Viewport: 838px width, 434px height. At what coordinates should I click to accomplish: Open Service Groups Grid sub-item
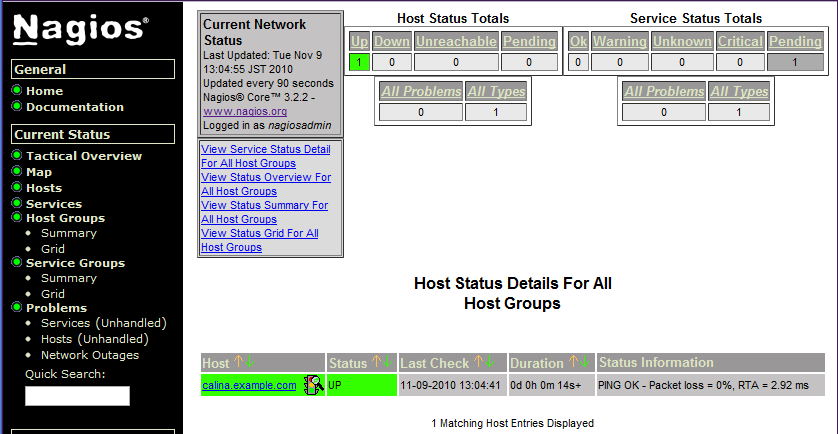53,294
